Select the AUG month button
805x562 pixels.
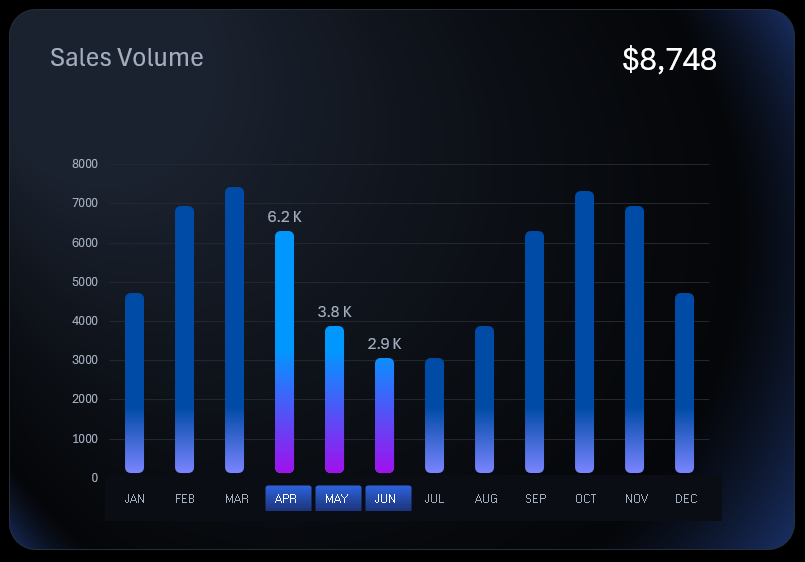(486, 498)
